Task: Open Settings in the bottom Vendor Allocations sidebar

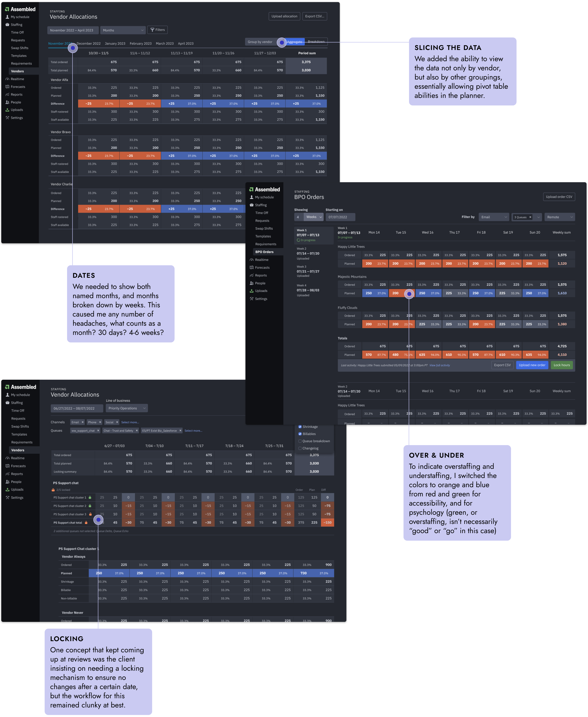Action: pyautogui.click(x=17, y=497)
